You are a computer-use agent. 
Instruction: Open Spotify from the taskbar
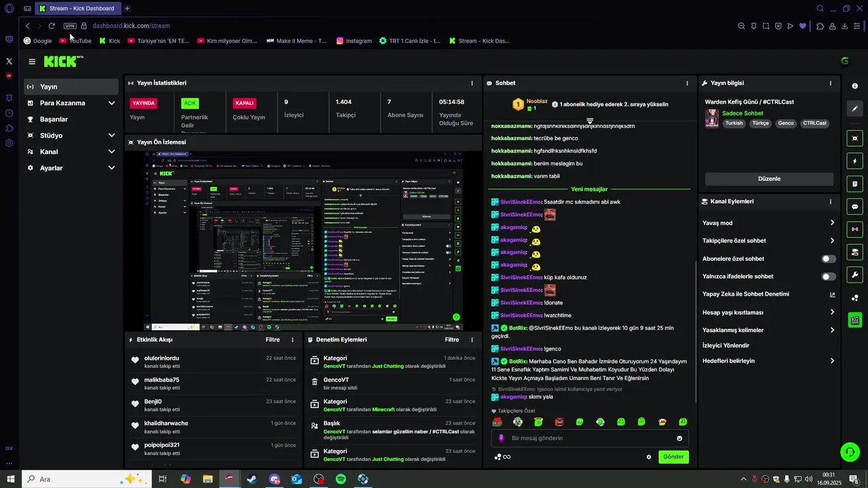341,479
